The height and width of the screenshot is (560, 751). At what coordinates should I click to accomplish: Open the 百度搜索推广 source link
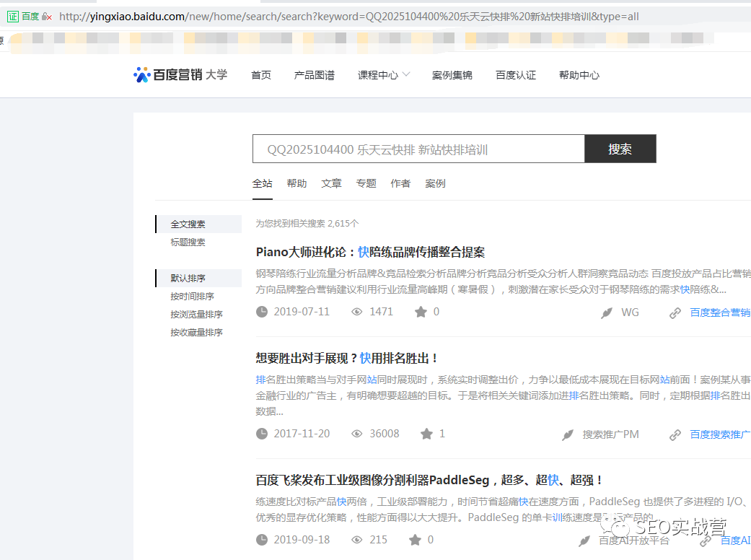tap(720, 434)
